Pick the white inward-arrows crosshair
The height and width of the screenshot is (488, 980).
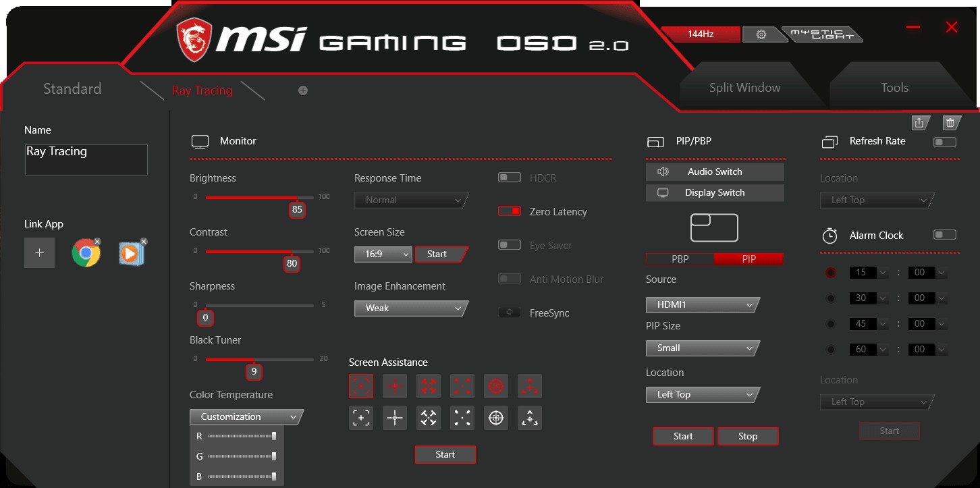[429, 418]
